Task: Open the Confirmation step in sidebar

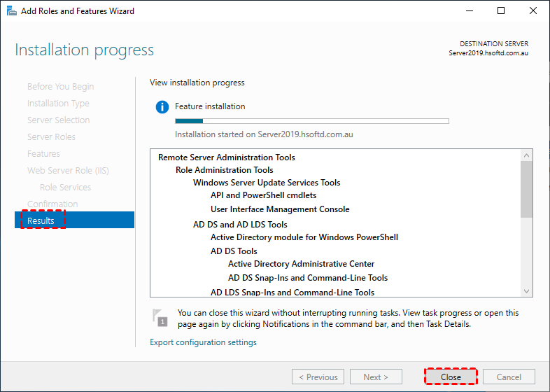Action: click(52, 204)
